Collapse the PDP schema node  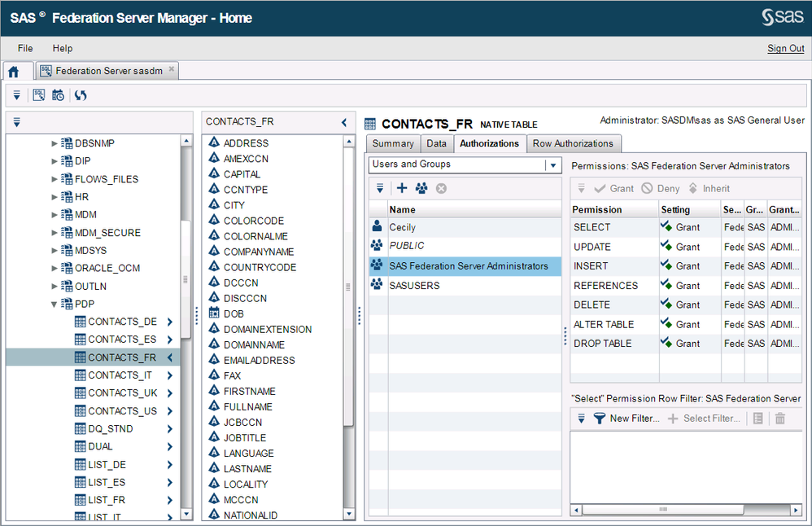(x=55, y=305)
